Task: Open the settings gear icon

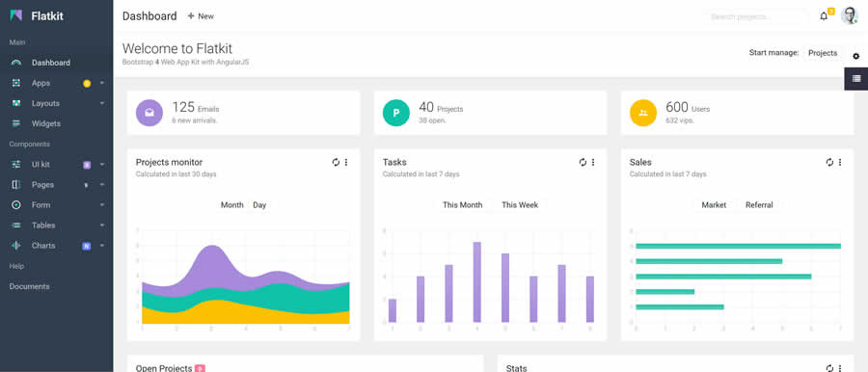Action: pyautogui.click(x=855, y=56)
